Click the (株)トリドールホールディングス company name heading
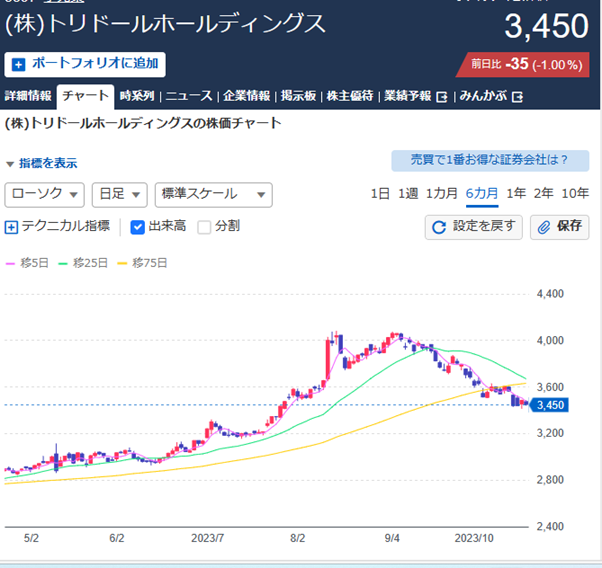This screenshot has width=602, height=568. tap(165, 24)
